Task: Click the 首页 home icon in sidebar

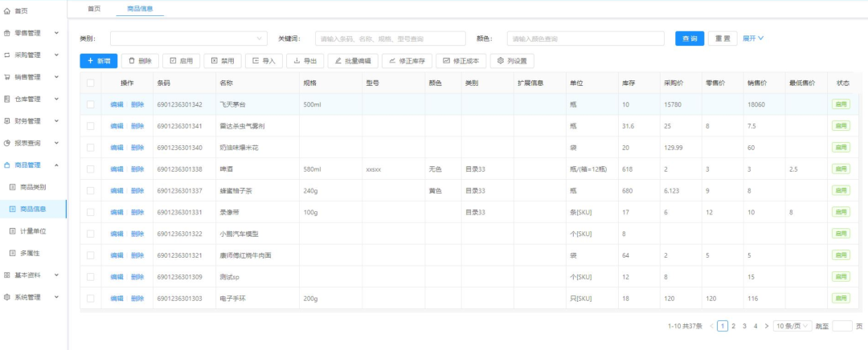Action: [x=7, y=11]
